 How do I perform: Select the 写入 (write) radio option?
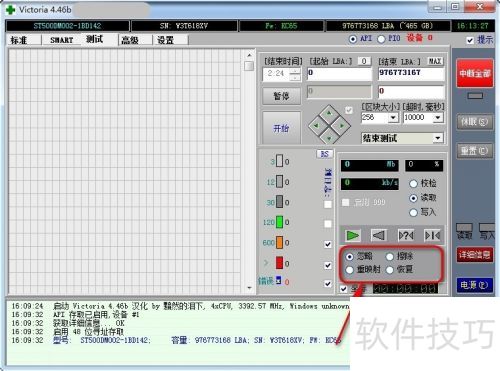(413, 212)
